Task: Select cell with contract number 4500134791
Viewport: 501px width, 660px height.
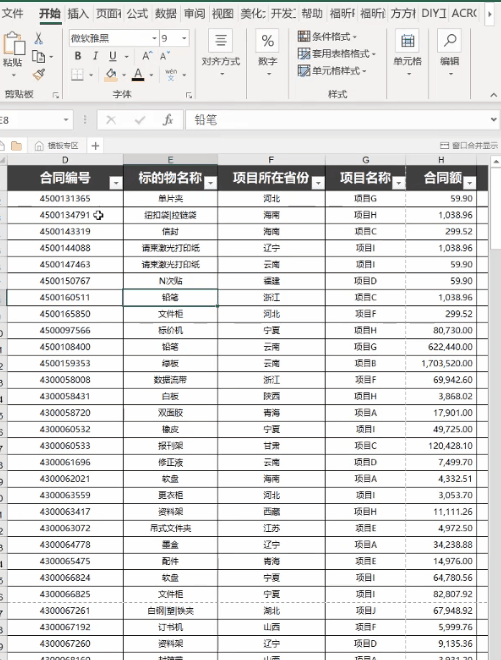Action: [x=65, y=215]
